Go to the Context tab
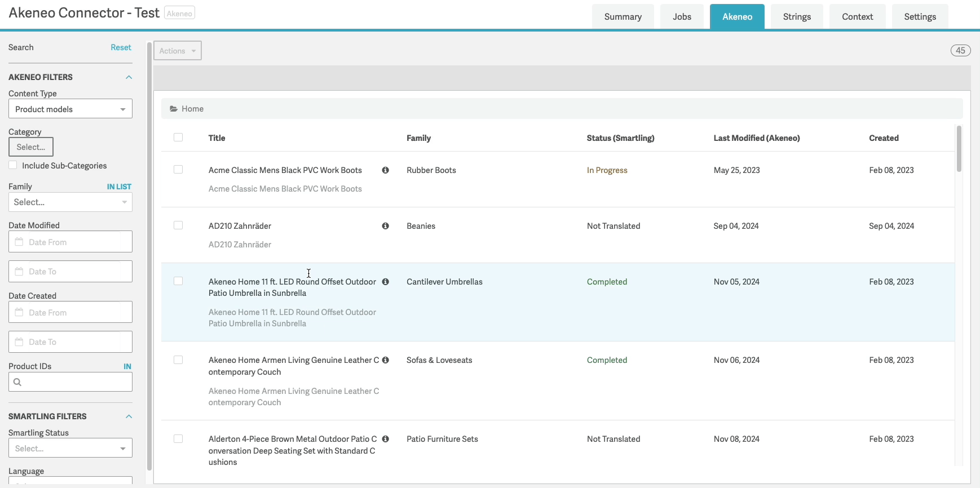980x488 pixels. [857, 17]
